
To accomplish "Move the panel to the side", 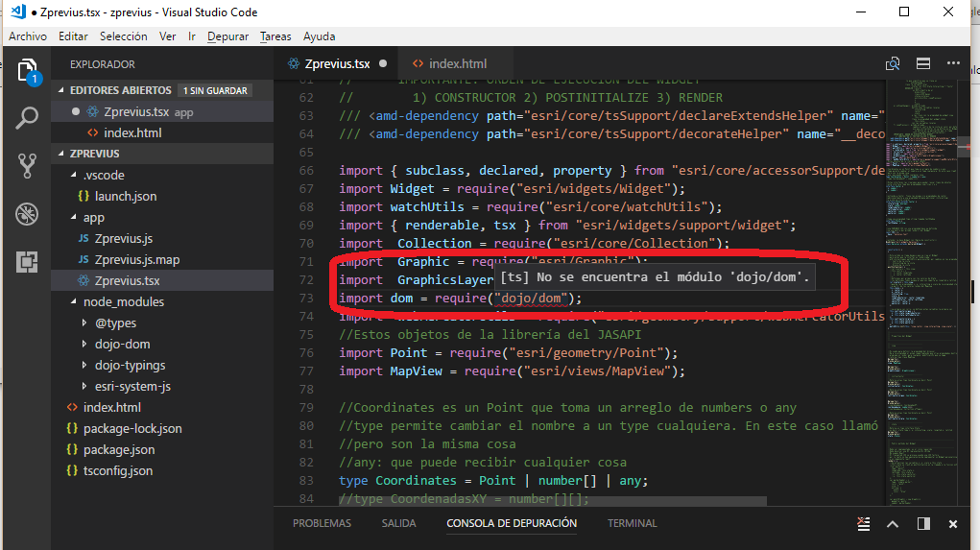I will (923, 524).
